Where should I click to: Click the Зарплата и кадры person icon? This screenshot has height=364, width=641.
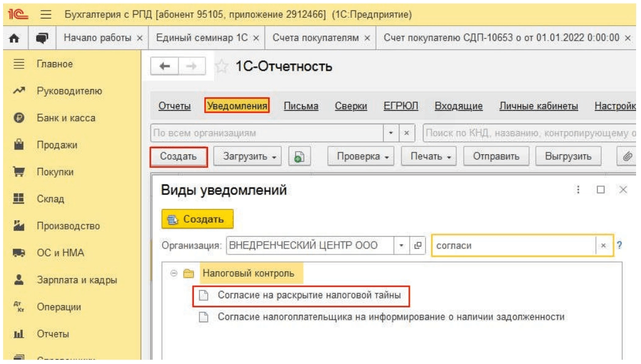point(19,280)
